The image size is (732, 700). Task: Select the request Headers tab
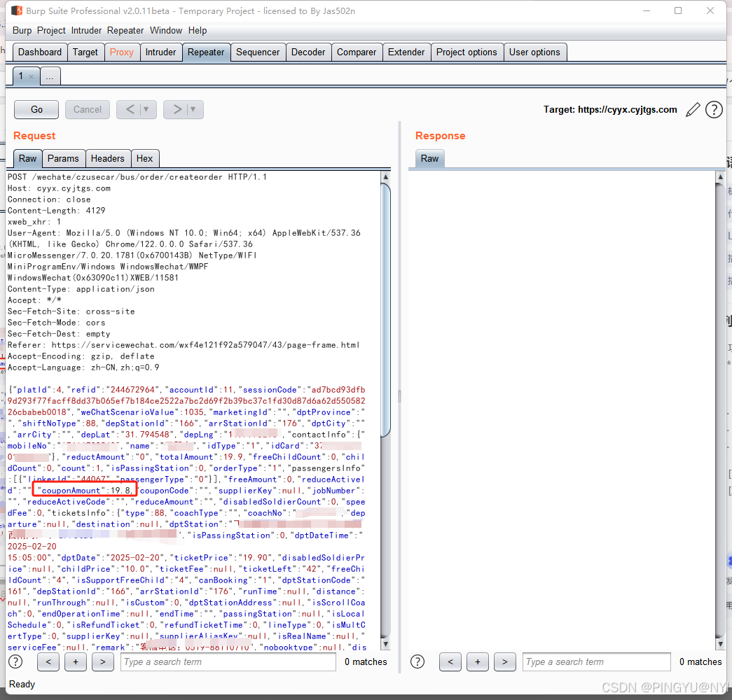point(107,159)
